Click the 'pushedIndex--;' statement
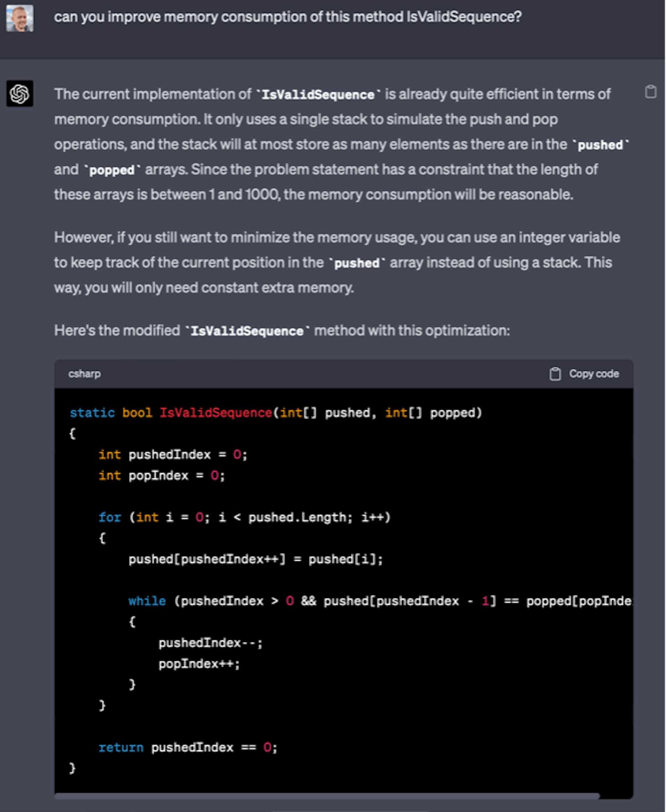666x812 pixels. point(210,643)
